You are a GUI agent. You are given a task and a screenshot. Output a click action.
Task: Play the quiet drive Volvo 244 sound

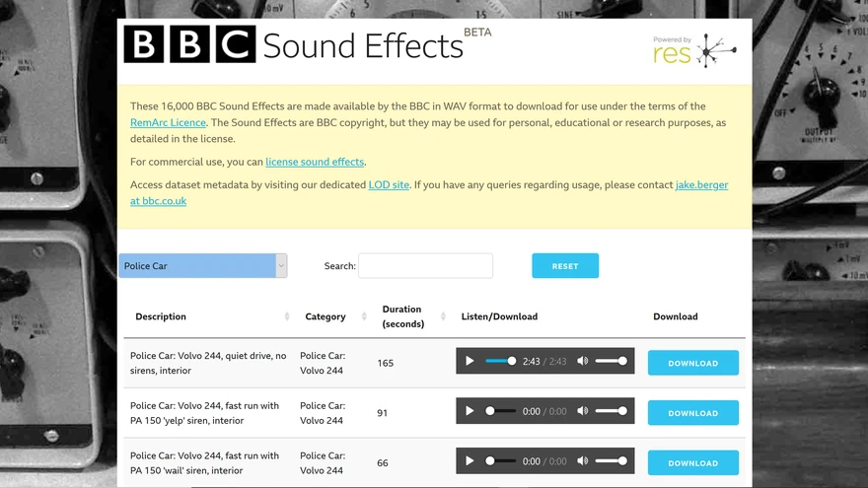click(x=470, y=361)
